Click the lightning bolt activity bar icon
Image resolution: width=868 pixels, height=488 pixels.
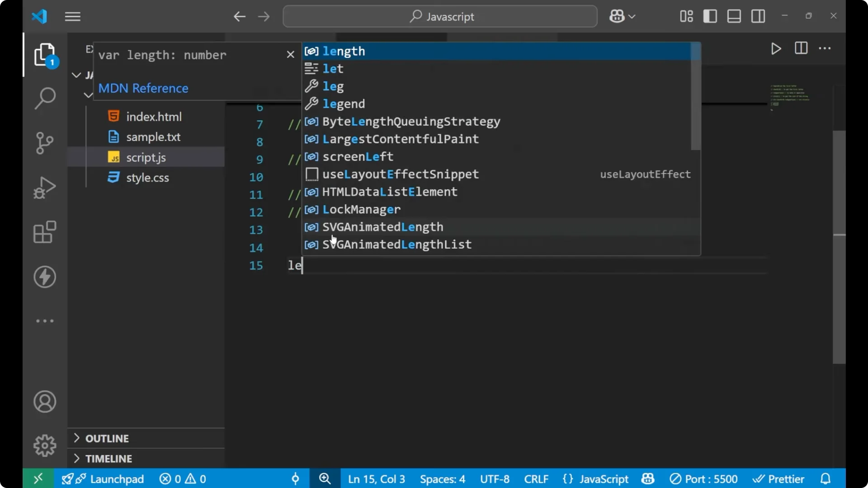(x=44, y=277)
